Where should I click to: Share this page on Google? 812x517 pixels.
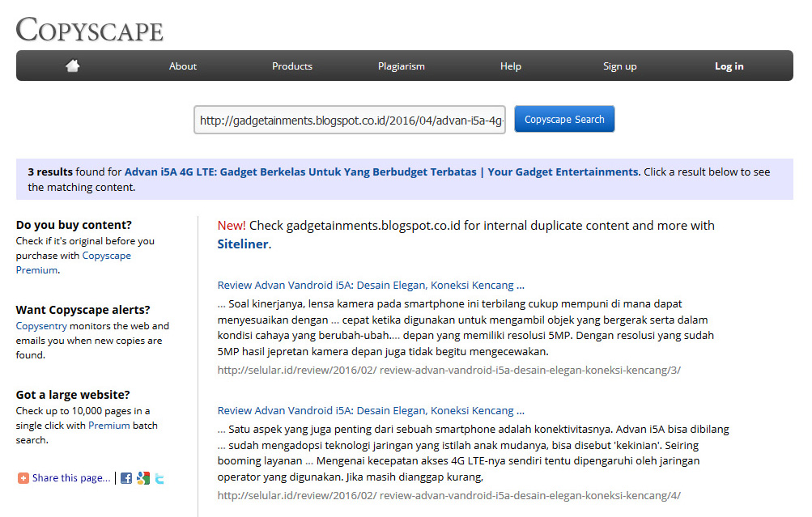pos(143,478)
